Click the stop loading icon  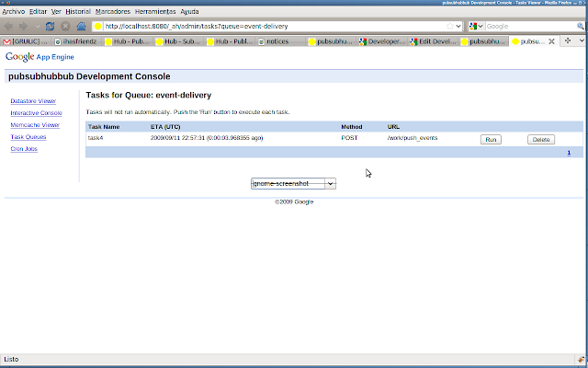tap(65, 27)
